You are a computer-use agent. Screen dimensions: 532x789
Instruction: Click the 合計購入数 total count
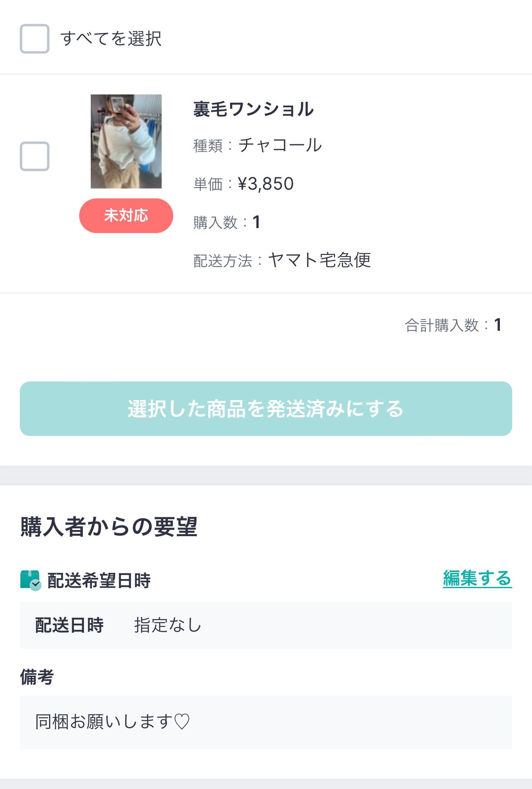coord(453,325)
